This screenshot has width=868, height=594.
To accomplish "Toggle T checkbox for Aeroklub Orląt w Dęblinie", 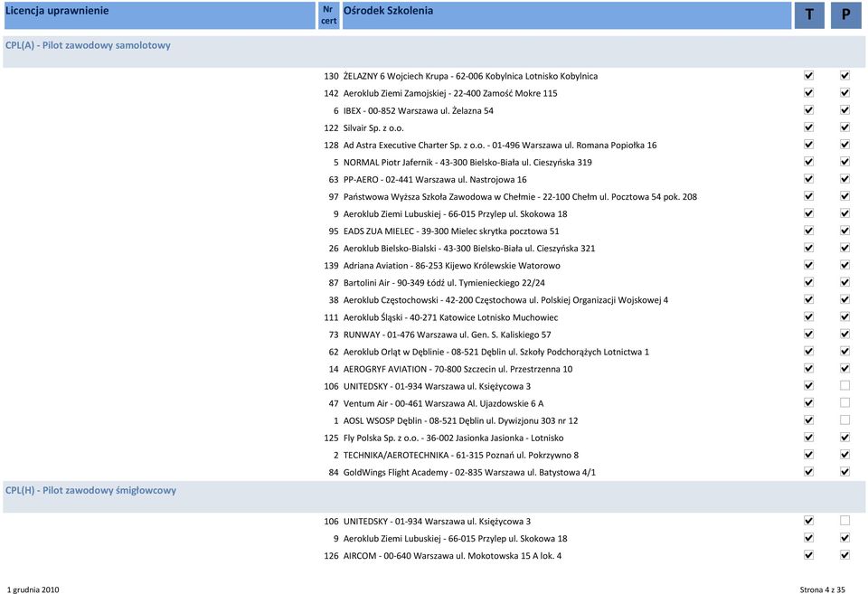I will click(808, 351).
